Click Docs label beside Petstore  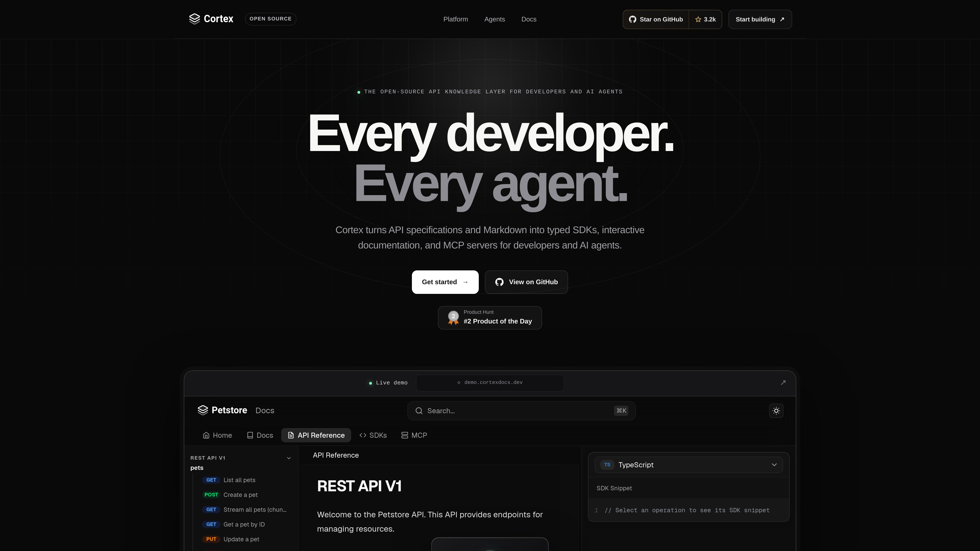(x=265, y=411)
